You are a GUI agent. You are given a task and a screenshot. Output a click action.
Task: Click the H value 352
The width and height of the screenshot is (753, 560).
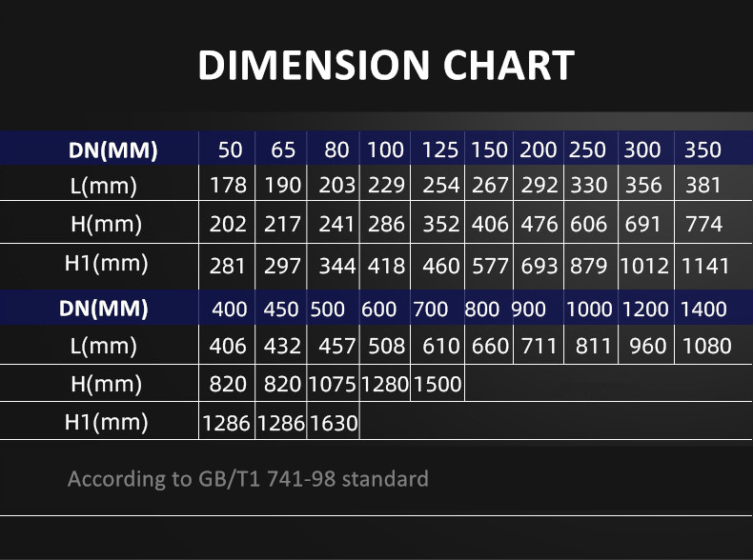(x=441, y=224)
